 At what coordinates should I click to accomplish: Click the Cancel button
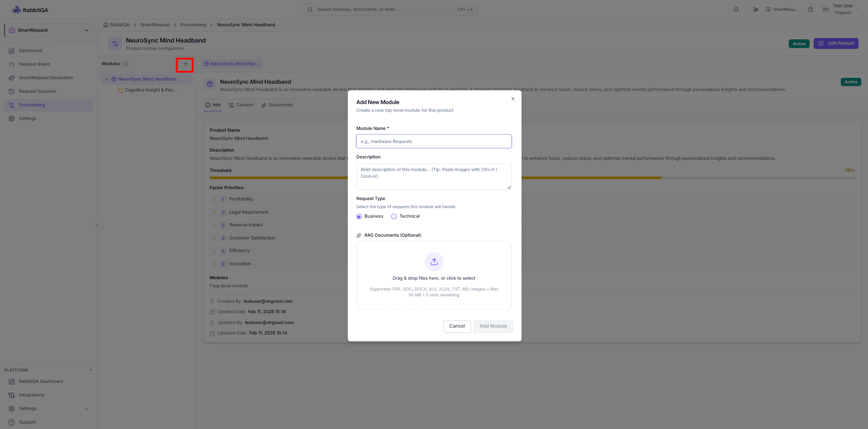point(457,326)
